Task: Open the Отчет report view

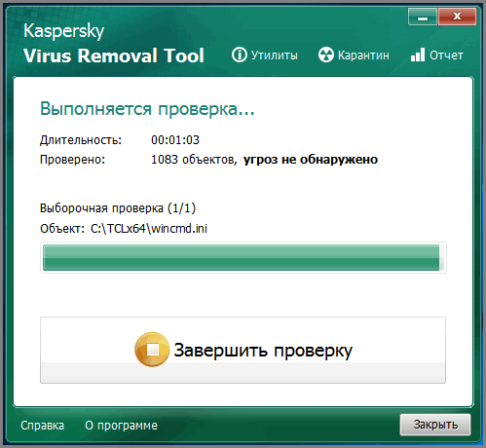Action: (x=446, y=56)
